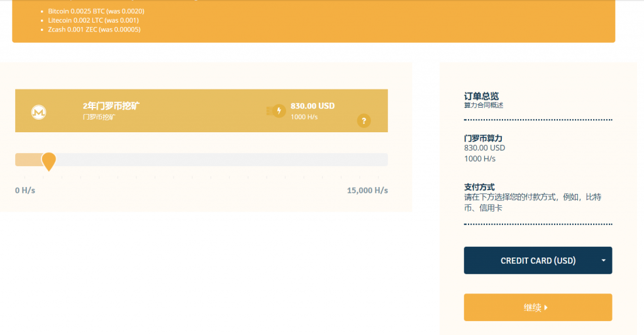Viewport: 644px width, 335px height.
Task: Click the grey unfilled slider track
Action: click(220, 160)
